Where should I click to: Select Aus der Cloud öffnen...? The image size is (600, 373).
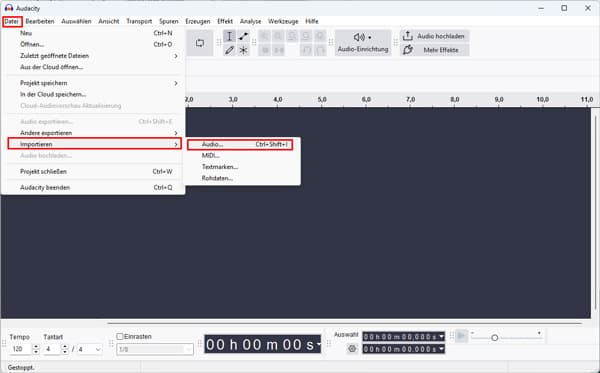pyautogui.click(x=94, y=67)
